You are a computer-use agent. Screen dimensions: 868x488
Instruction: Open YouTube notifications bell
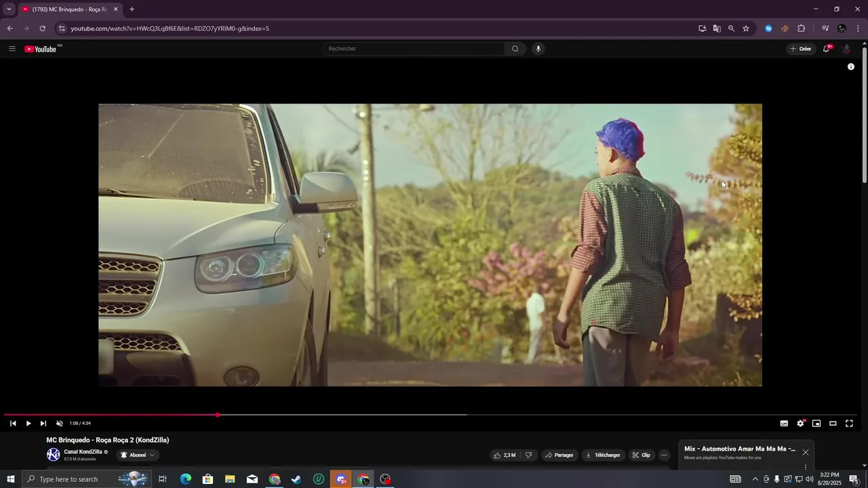pos(826,49)
